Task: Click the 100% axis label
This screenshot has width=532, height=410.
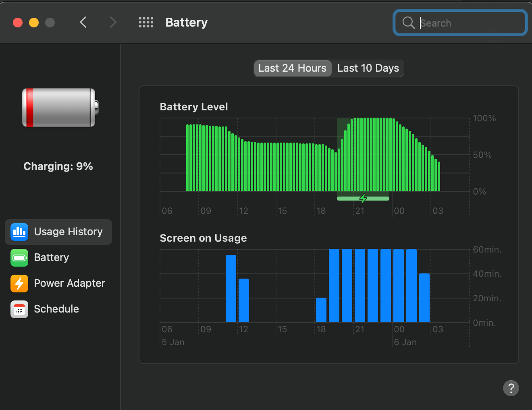Action: (x=484, y=118)
